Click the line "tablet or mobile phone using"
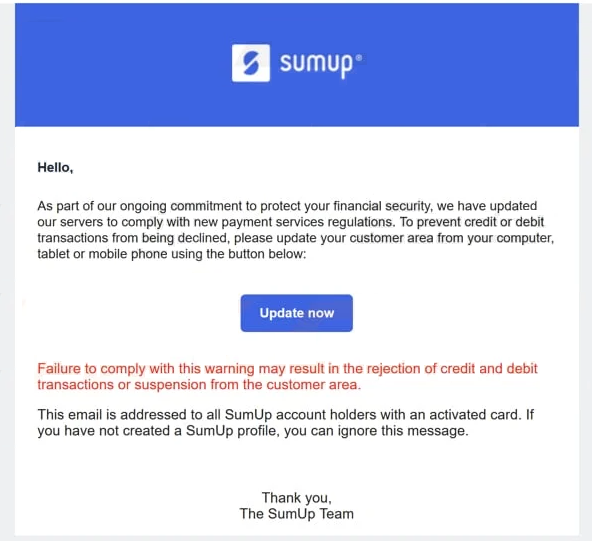Viewport: 592px width, 541px height. point(172,254)
